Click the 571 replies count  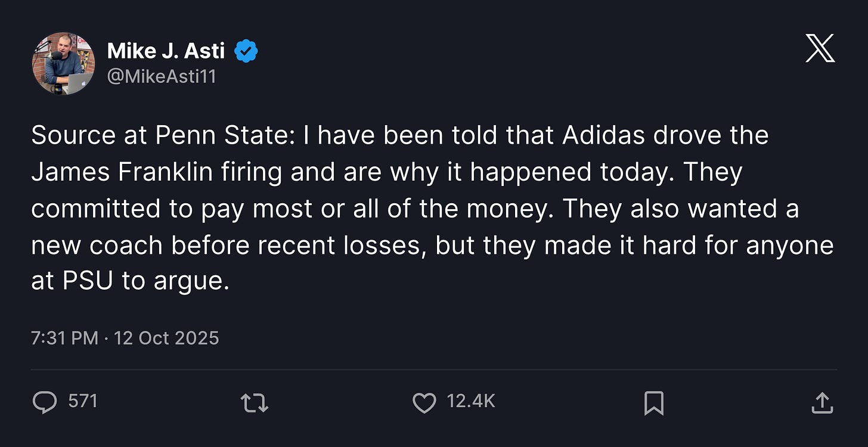point(82,401)
